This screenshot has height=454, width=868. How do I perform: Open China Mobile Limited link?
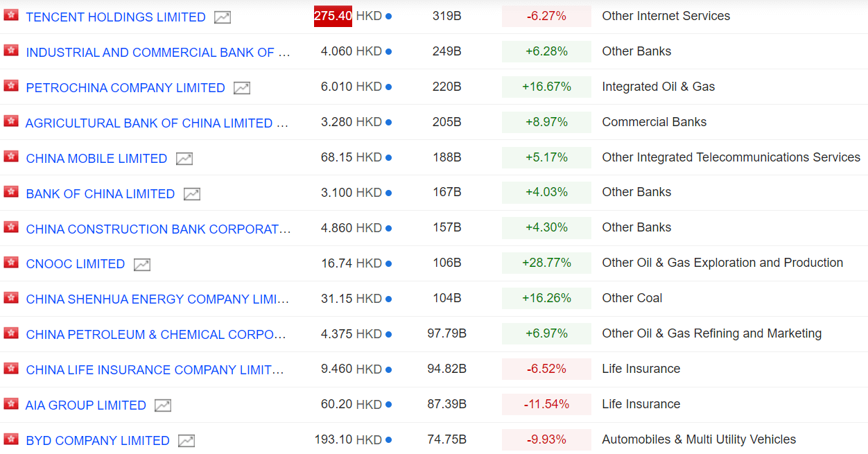pos(96,159)
